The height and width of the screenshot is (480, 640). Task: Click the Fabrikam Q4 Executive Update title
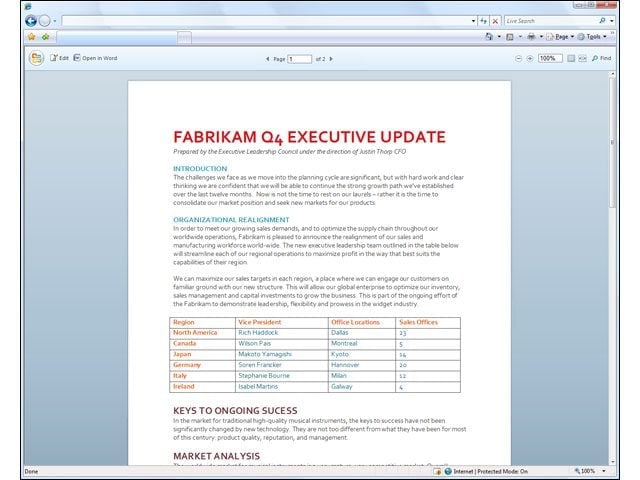[x=309, y=138]
